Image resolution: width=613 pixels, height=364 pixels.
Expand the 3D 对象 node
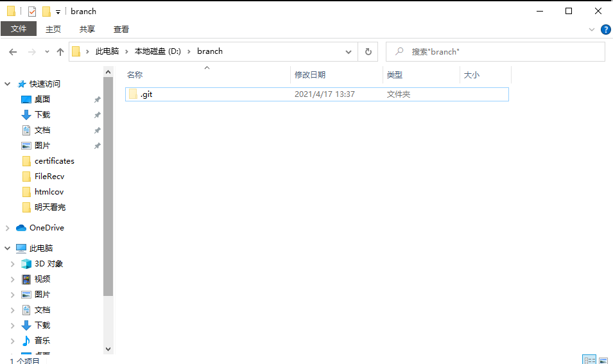point(12,264)
